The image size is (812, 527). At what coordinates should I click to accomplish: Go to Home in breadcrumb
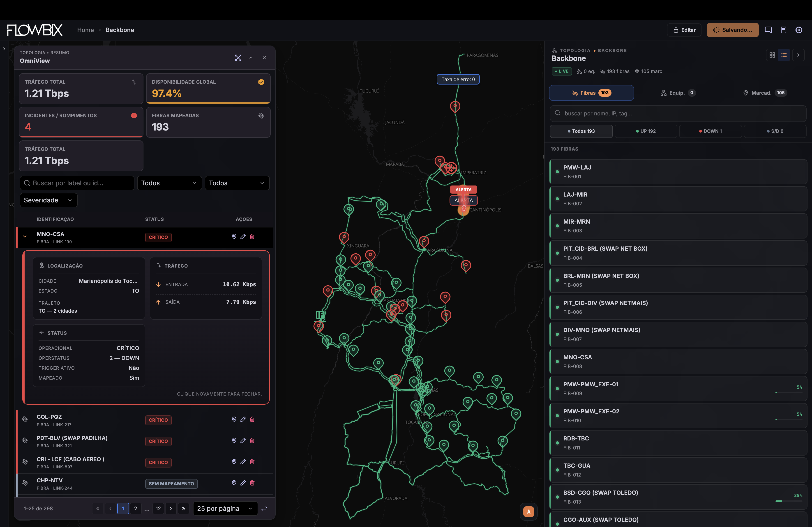point(85,30)
